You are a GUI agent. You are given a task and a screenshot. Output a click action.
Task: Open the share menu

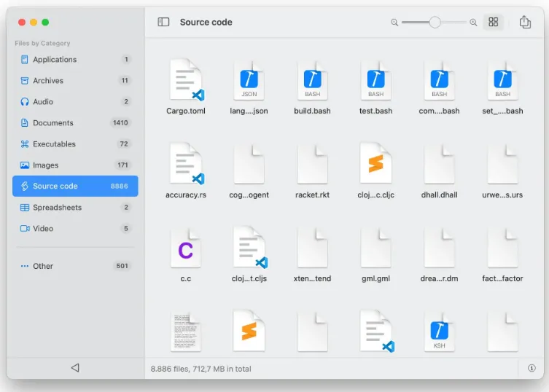525,22
